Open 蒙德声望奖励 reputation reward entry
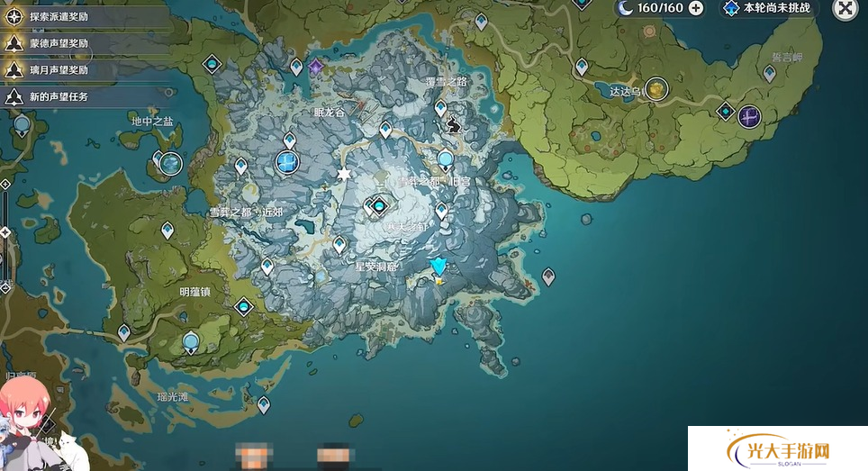Screen dimensions: 868x471 click(x=59, y=42)
